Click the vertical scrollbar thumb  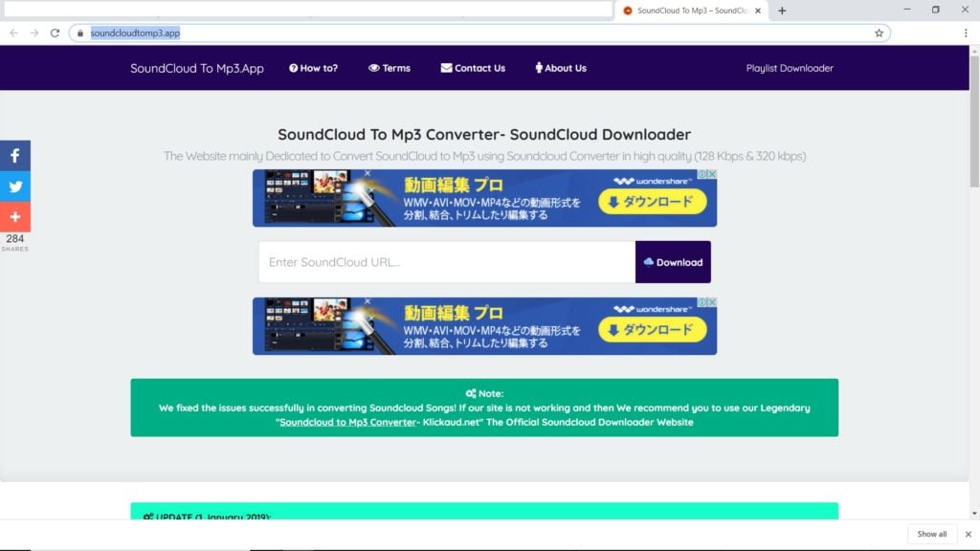point(974,121)
